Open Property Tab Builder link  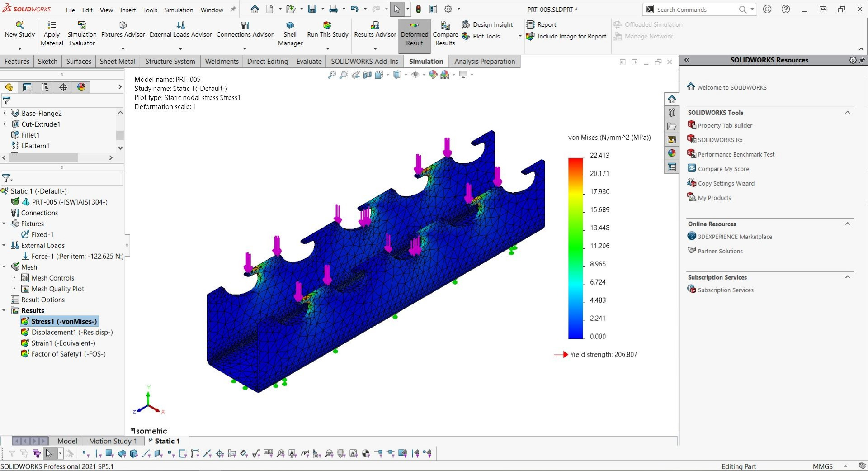click(x=725, y=125)
